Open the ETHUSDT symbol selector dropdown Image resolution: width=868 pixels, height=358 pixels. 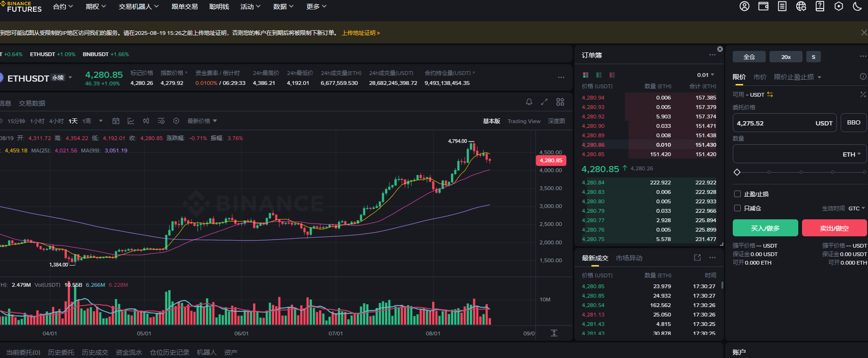(70, 77)
